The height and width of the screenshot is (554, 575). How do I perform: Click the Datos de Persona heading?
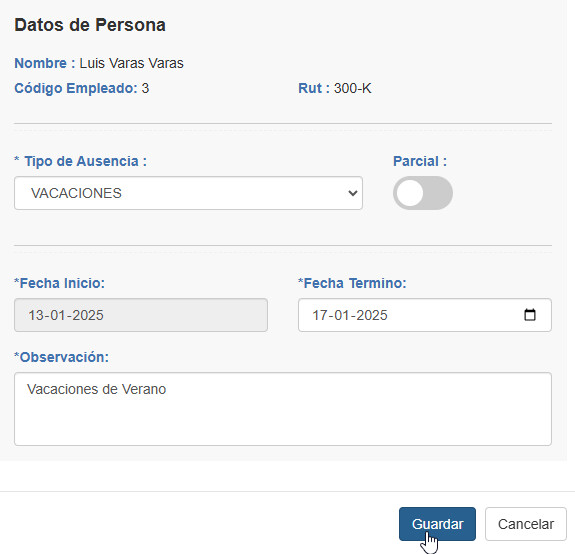click(x=90, y=25)
